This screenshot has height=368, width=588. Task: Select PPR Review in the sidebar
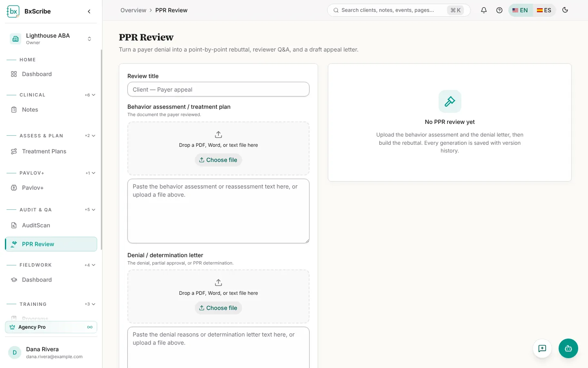point(51,244)
